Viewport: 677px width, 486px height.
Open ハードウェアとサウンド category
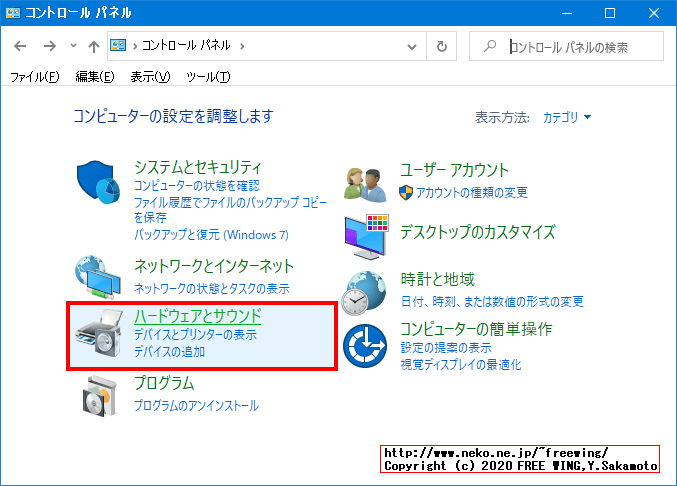pyautogui.click(x=198, y=316)
